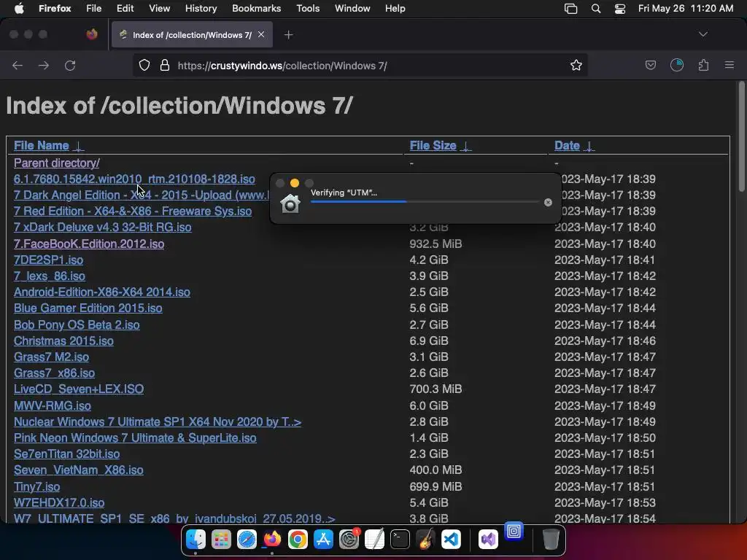Download 7_lexs_86.iso

[50, 276]
